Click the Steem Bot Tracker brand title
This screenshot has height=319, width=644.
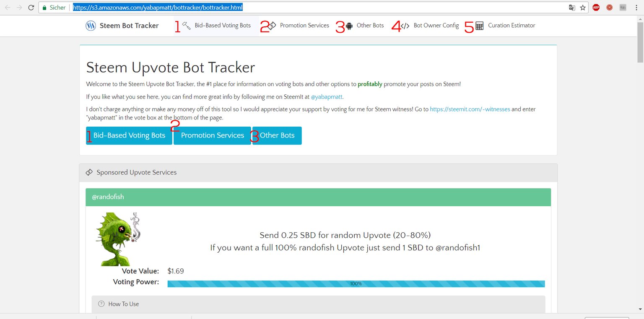pos(129,26)
